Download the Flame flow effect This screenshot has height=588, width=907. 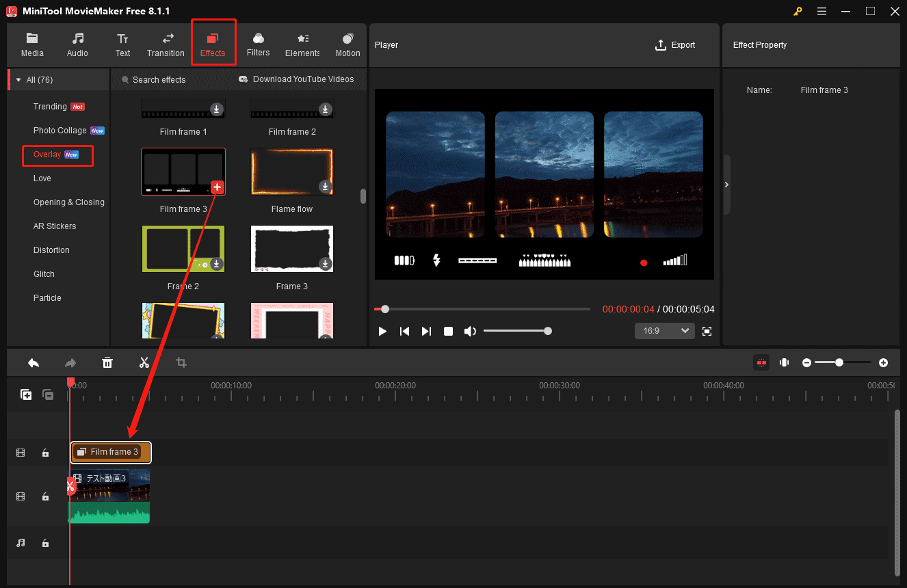(x=326, y=187)
